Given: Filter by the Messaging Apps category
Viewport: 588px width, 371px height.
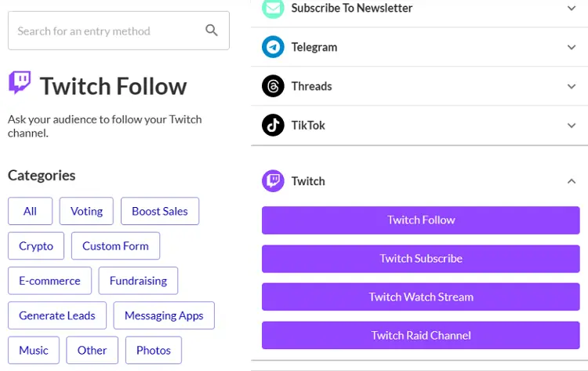Looking at the screenshot, I should click(164, 315).
